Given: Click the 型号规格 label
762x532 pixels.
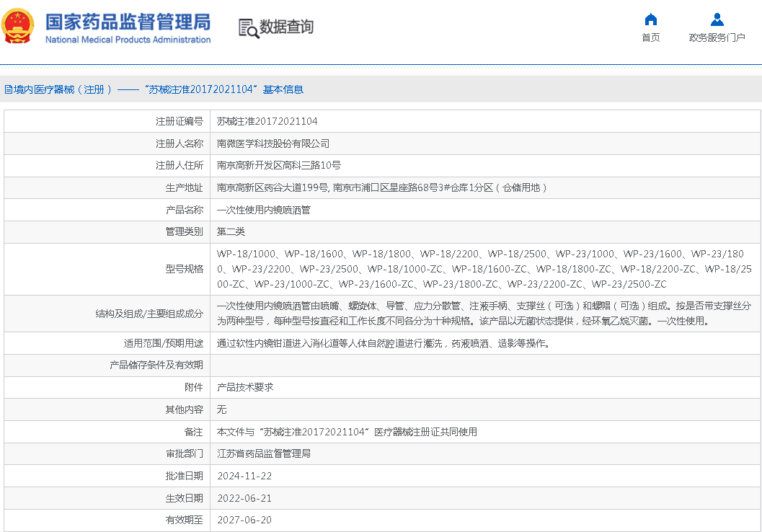Looking at the screenshot, I should 184,269.
